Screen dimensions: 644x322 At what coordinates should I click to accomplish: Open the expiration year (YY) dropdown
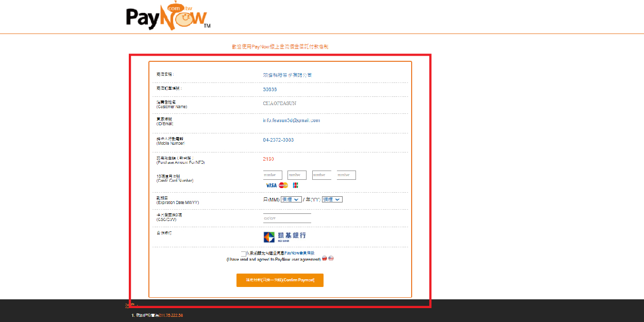coord(332,199)
